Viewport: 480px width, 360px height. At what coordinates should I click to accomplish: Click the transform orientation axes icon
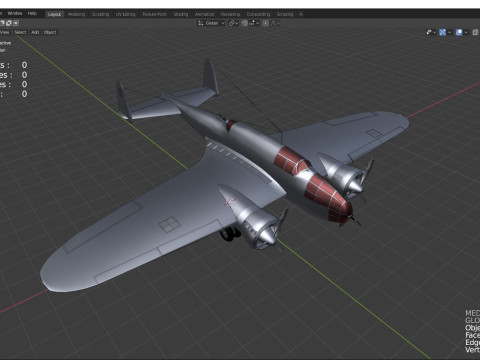(200, 23)
